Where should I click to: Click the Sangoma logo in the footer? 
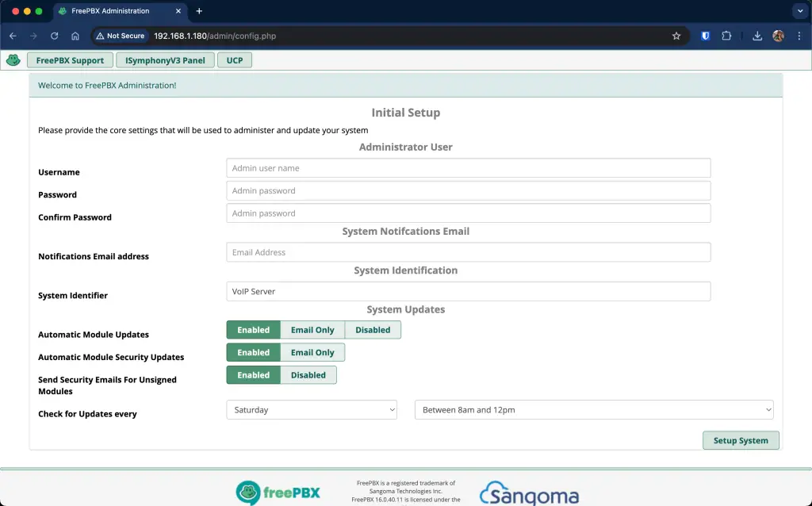(x=527, y=492)
